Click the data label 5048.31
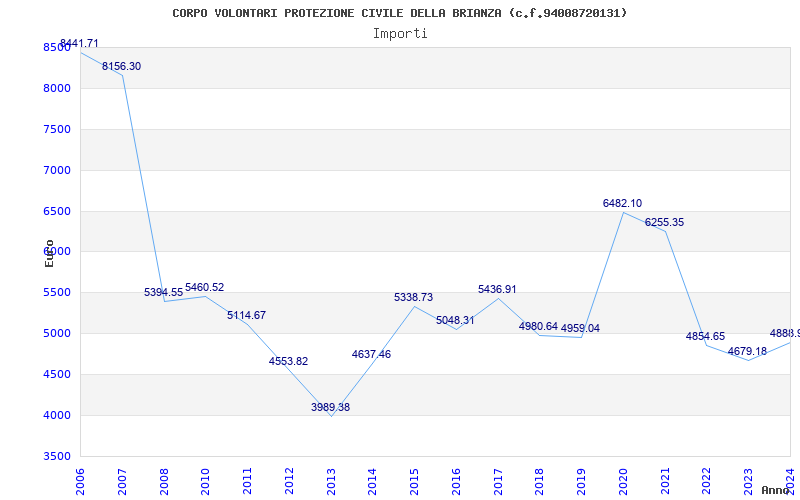Viewport: 800px width, 500px height. pos(455,320)
